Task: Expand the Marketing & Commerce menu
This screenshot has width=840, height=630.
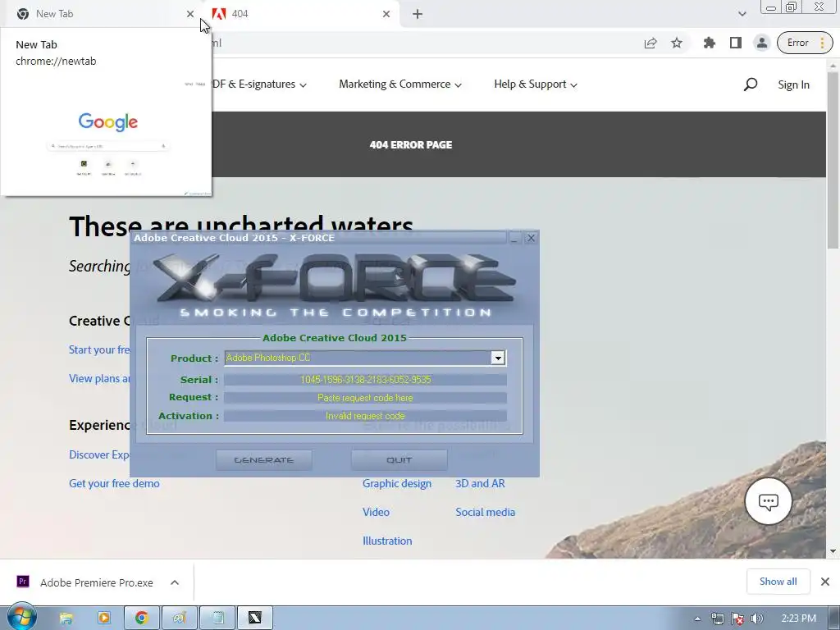Action: point(400,84)
